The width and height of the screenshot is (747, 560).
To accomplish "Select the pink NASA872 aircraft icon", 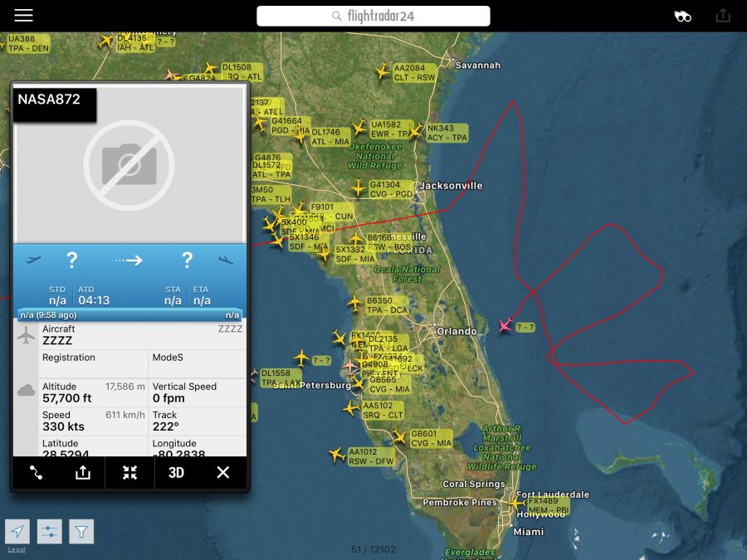I will pyautogui.click(x=505, y=324).
